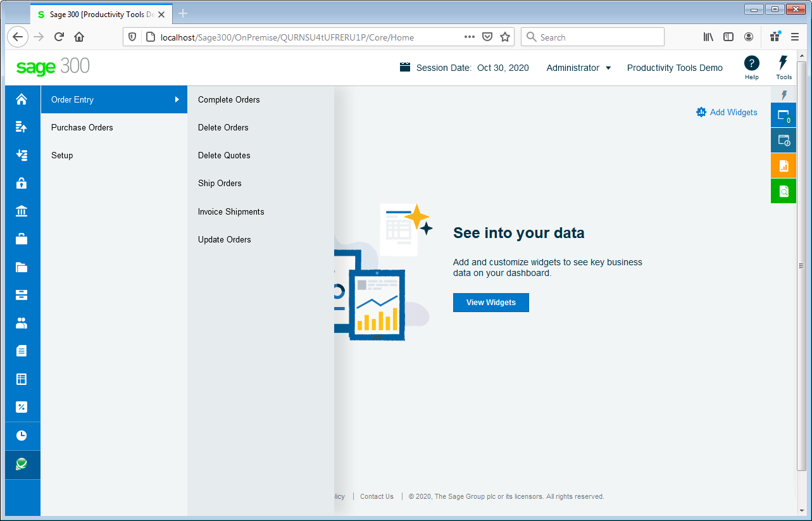Screen dimensions: 812x521
Task: Open the page actions three-dot menu
Action: point(470,37)
